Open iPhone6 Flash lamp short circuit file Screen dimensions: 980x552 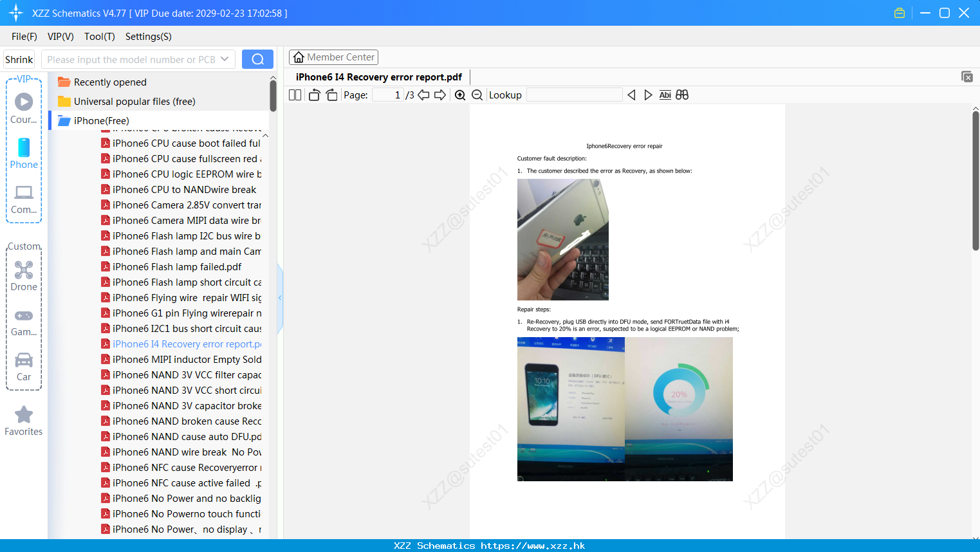point(181,282)
